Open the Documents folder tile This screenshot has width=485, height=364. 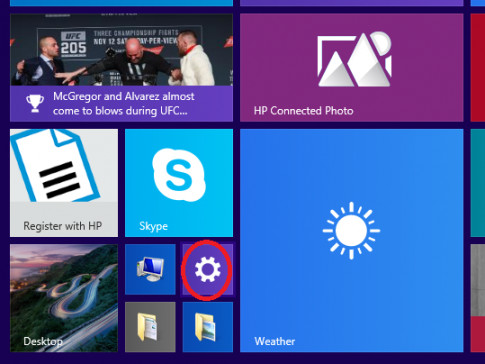(150, 327)
